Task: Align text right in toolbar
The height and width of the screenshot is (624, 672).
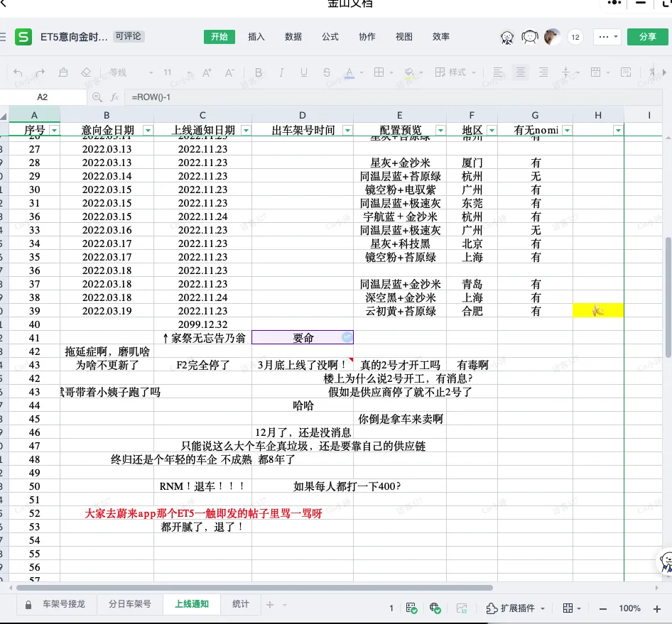Action: [x=543, y=72]
